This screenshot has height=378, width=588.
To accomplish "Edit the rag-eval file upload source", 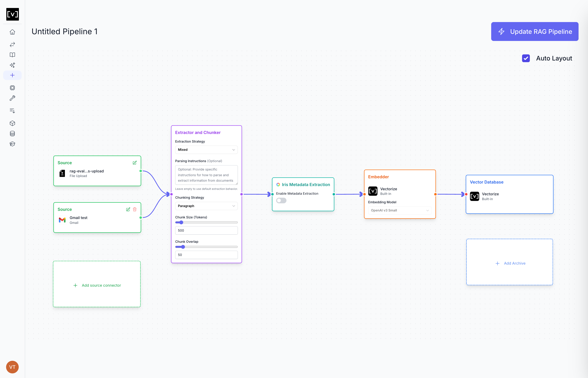I will coord(134,163).
